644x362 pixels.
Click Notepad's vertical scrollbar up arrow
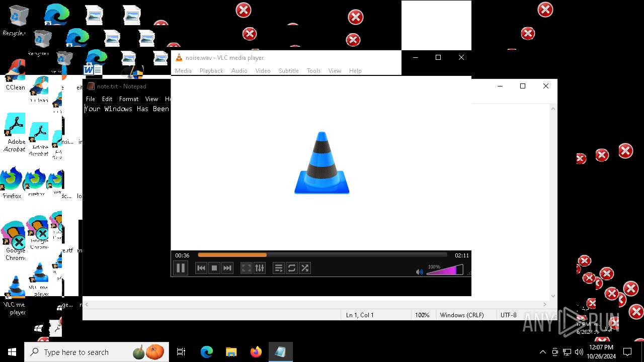(x=553, y=108)
